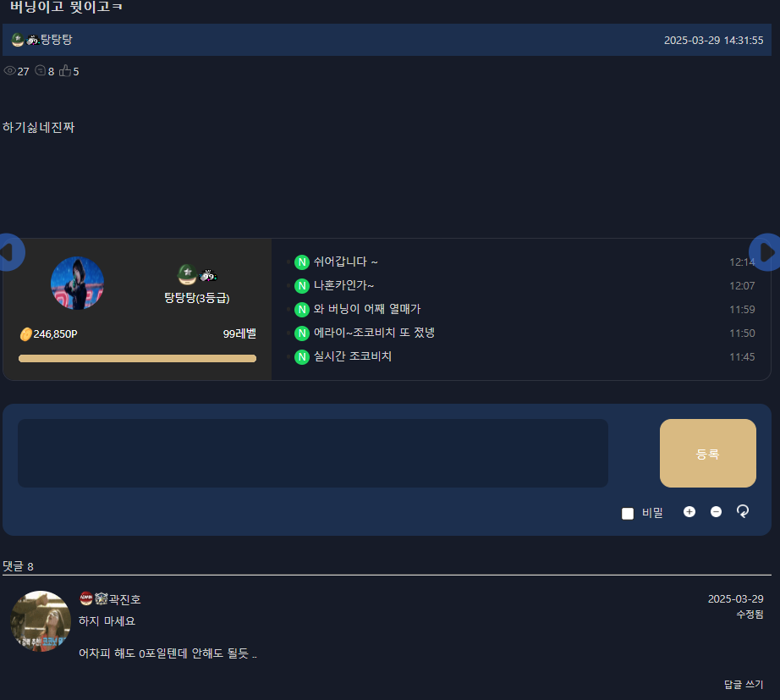Image resolution: width=780 pixels, height=700 pixels.
Task: Click the thumbs-up like icon
Action: 65,71
